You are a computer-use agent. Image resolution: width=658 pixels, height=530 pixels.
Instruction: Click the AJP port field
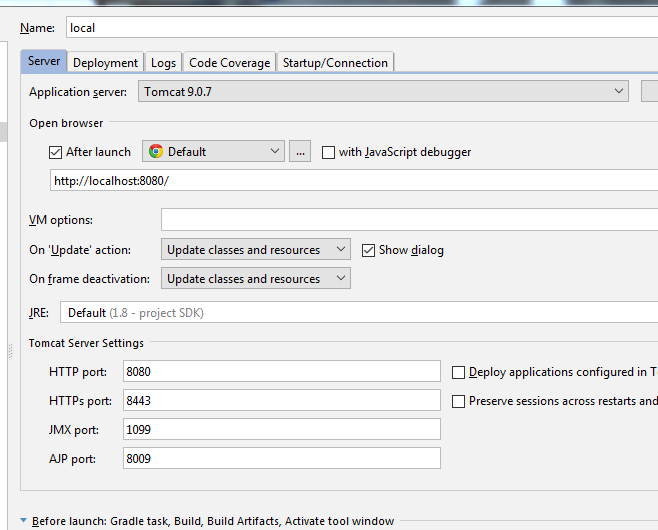click(282, 458)
